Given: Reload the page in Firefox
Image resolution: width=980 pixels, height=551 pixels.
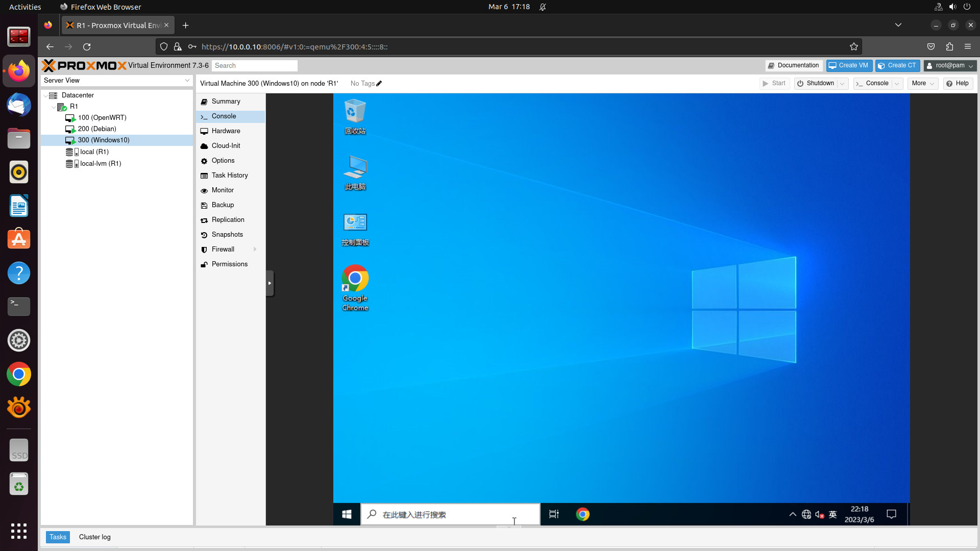Looking at the screenshot, I should click(87, 47).
